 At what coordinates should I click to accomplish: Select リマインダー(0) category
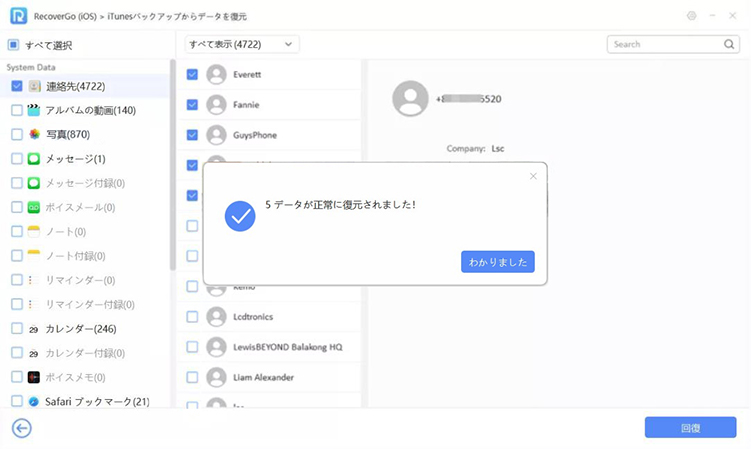80,280
